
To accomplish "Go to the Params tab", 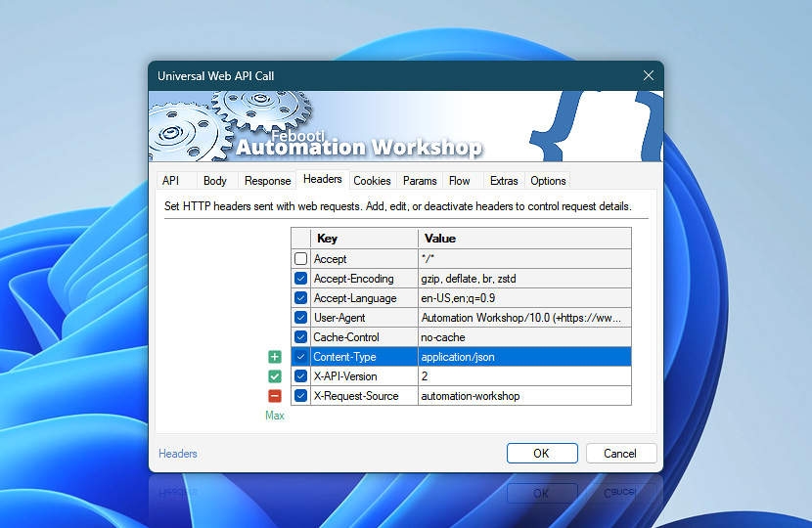I will pos(420,181).
